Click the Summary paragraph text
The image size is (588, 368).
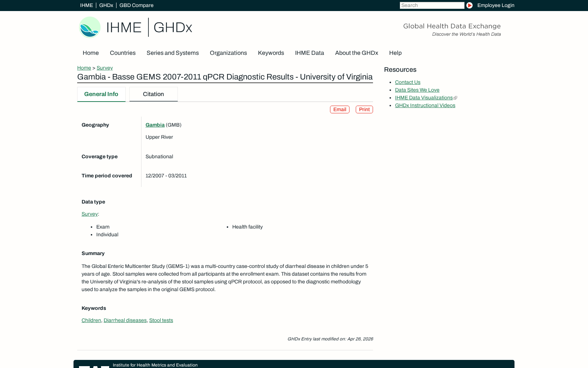click(225, 278)
